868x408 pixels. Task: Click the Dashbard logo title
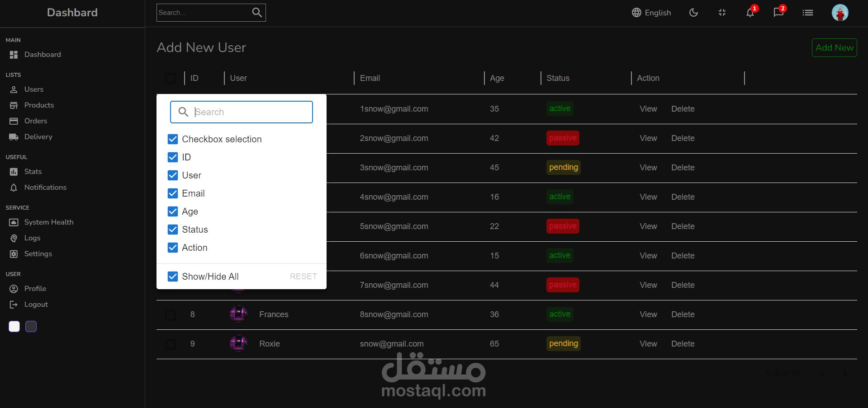[x=72, y=13]
